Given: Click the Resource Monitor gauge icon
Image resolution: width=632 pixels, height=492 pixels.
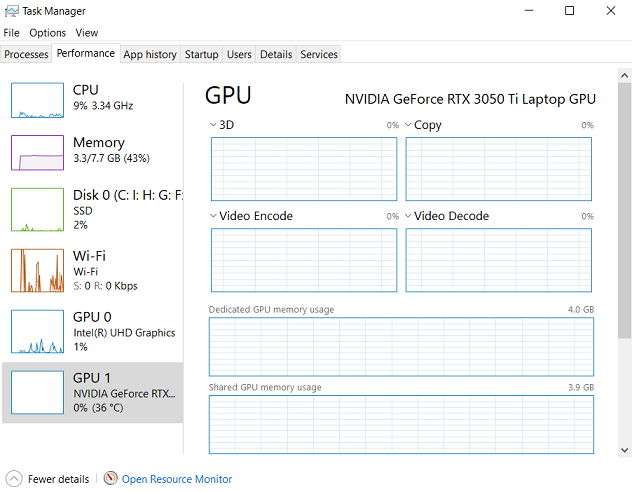Looking at the screenshot, I should (110, 479).
